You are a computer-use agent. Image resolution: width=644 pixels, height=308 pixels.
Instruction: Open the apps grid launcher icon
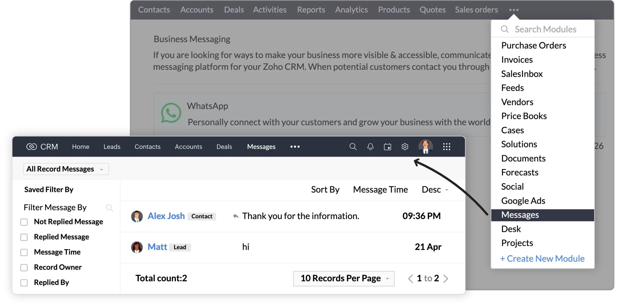coord(447,147)
